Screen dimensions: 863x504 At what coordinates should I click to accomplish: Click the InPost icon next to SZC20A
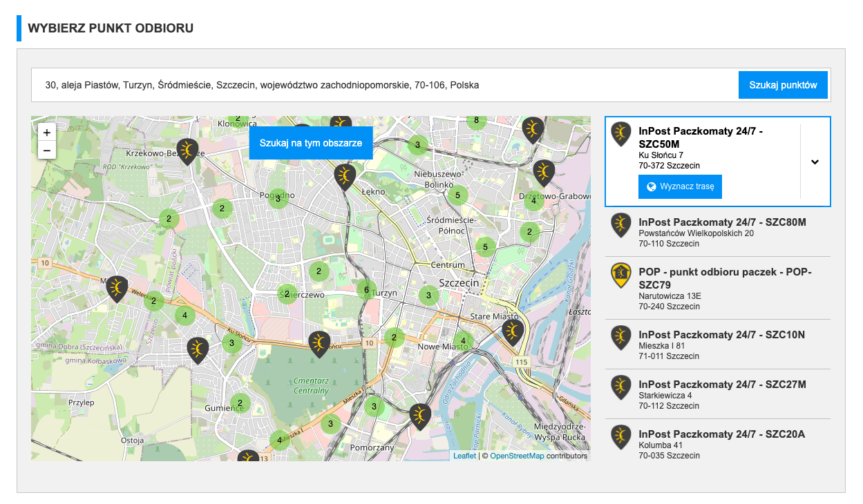click(x=621, y=437)
